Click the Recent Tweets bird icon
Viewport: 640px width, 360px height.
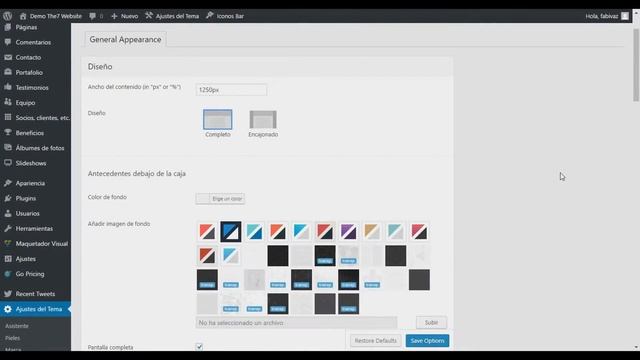8,294
